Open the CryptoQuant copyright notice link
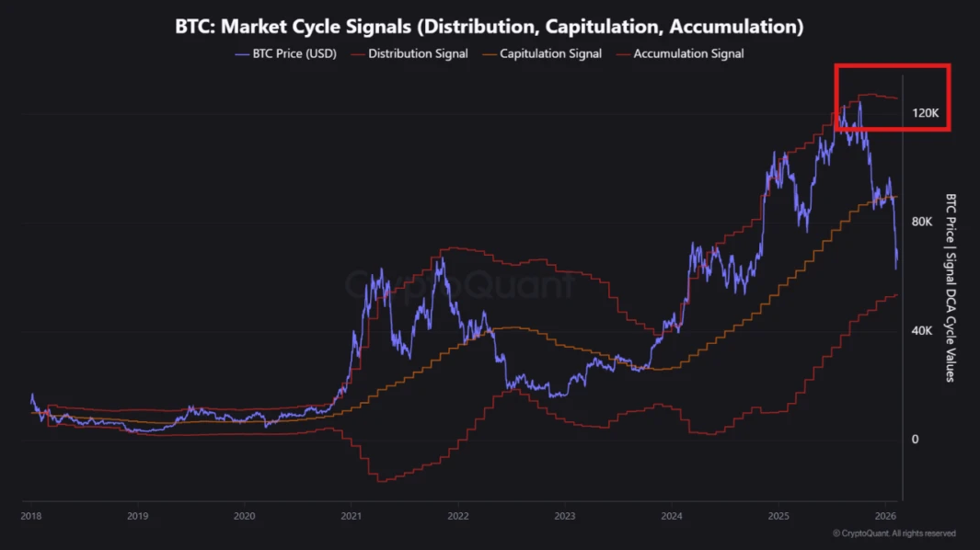The height and width of the screenshot is (550, 980). (894, 533)
